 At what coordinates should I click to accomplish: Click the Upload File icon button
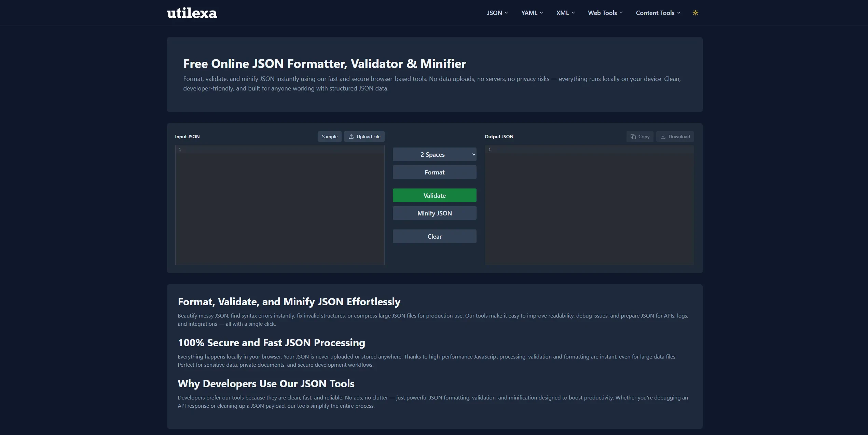point(351,137)
